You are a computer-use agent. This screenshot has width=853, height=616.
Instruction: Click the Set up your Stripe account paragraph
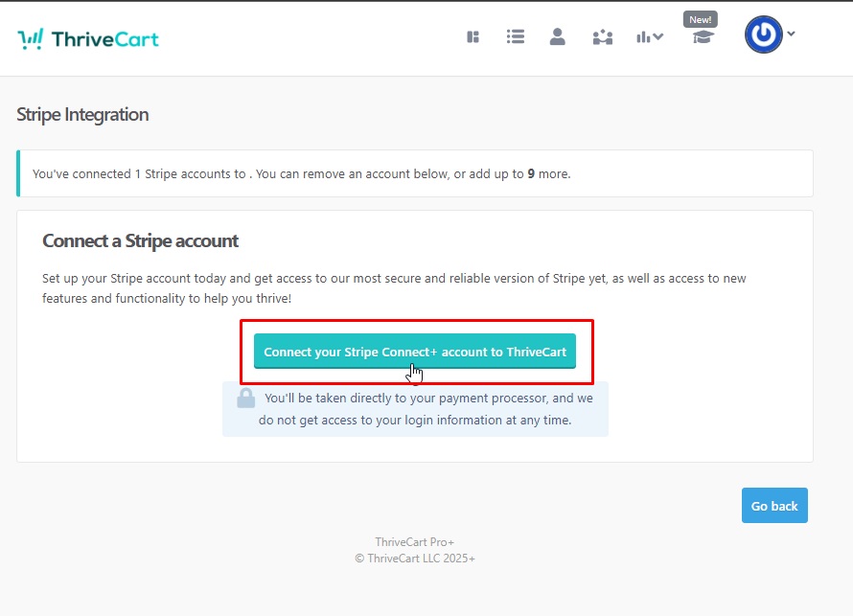pos(394,288)
